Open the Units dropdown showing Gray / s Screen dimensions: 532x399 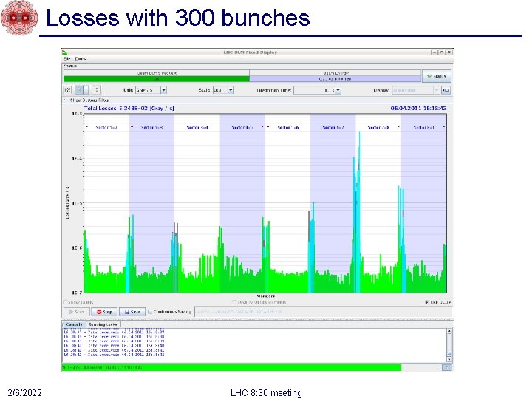point(151,90)
